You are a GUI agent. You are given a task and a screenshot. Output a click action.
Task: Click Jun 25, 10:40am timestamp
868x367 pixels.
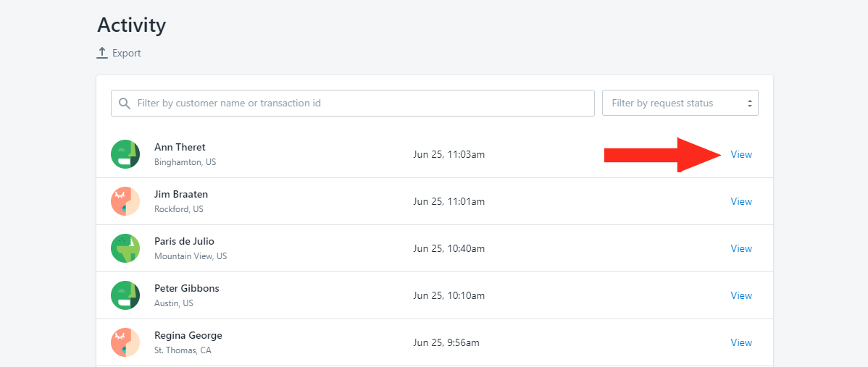click(x=449, y=249)
